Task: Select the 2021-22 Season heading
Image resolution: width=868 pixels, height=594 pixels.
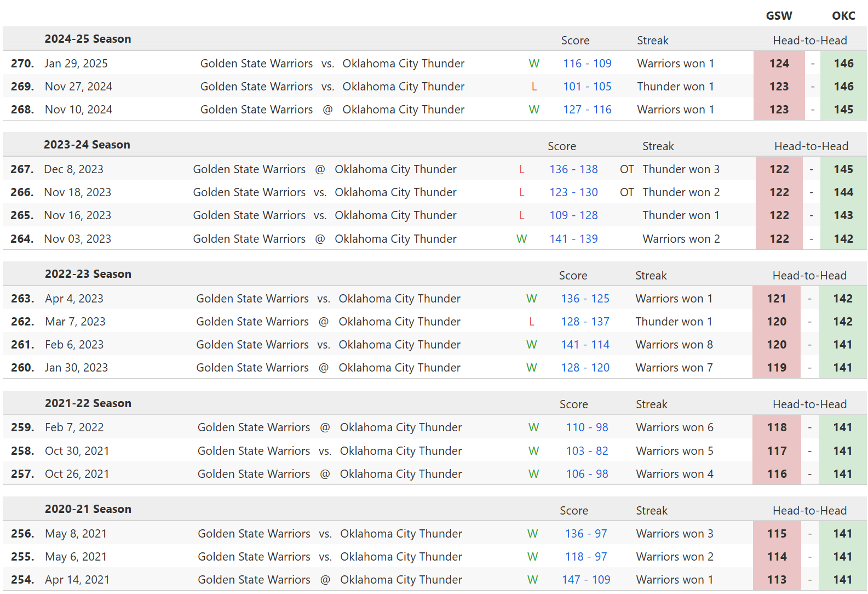Action: pos(88,403)
